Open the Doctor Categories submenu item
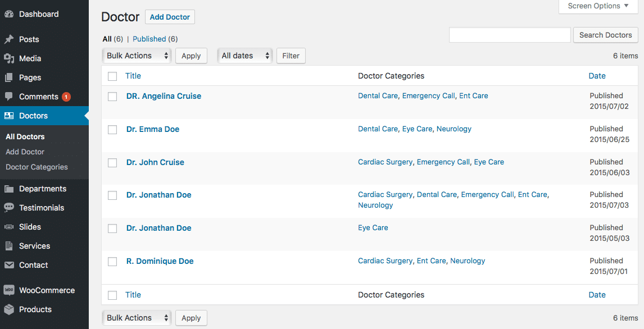Screen dimensions: 644x329 [x=37, y=167]
